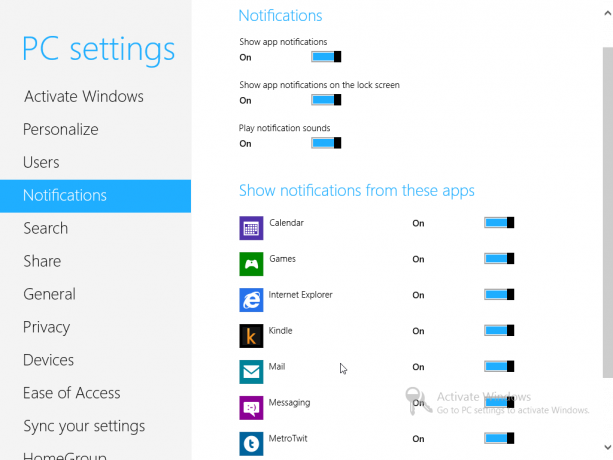Click the Mail app icon
Image resolution: width=613 pixels, height=460 pixels.
pos(251,372)
